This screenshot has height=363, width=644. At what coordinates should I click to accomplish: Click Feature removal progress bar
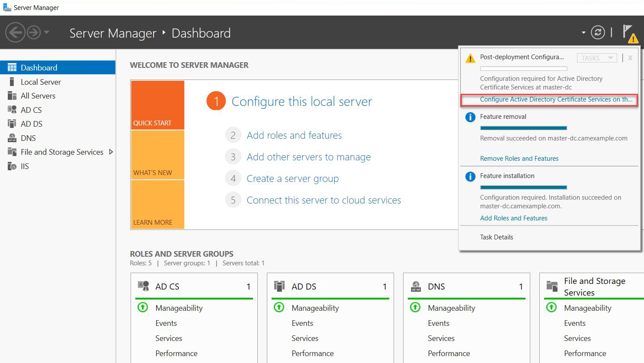coord(523,128)
